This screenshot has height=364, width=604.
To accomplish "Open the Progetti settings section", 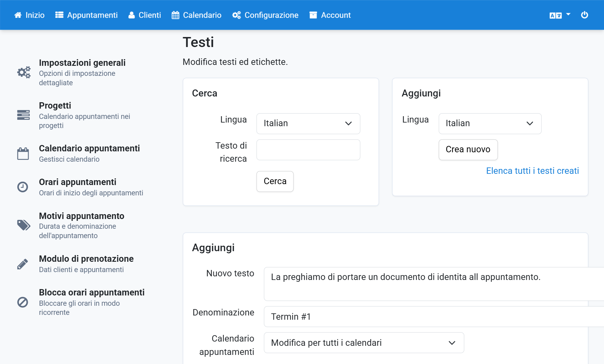I will click(82, 115).
